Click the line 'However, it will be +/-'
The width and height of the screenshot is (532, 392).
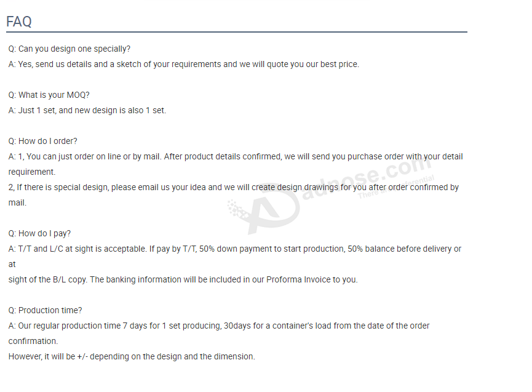click(x=132, y=357)
